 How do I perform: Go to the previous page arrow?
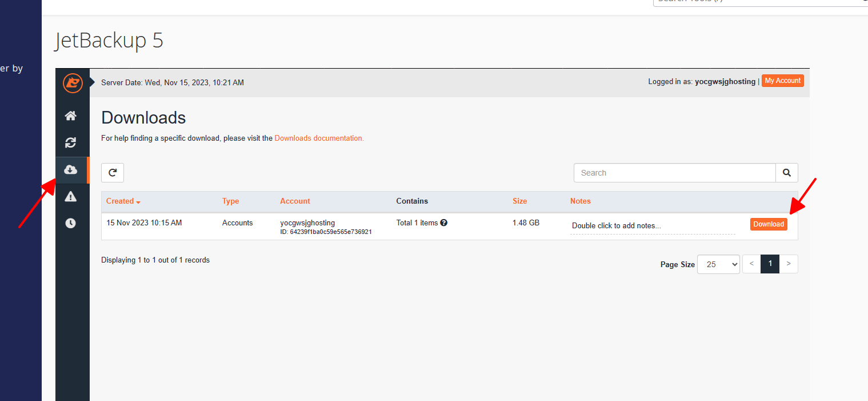tap(751, 264)
